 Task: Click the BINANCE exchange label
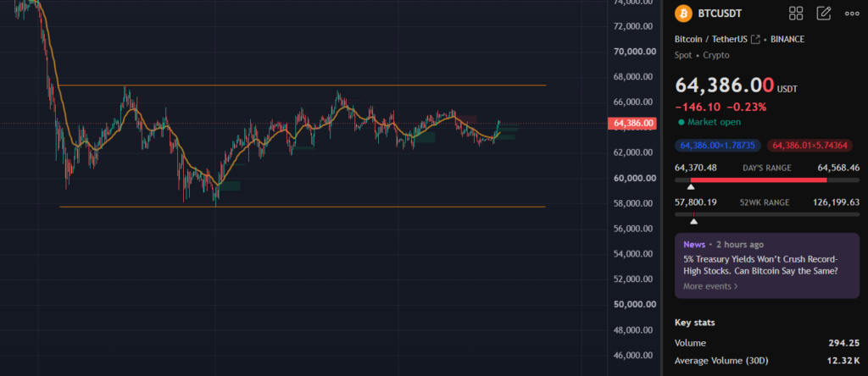[787, 39]
